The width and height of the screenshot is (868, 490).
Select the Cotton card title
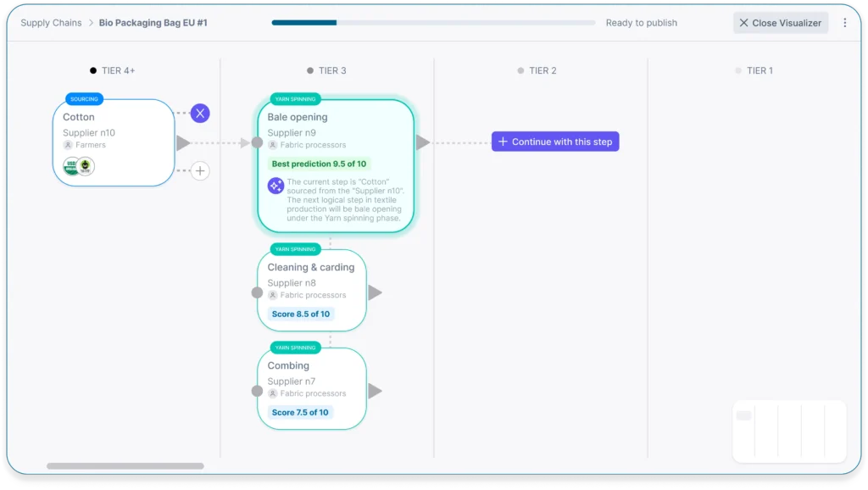point(79,117)
